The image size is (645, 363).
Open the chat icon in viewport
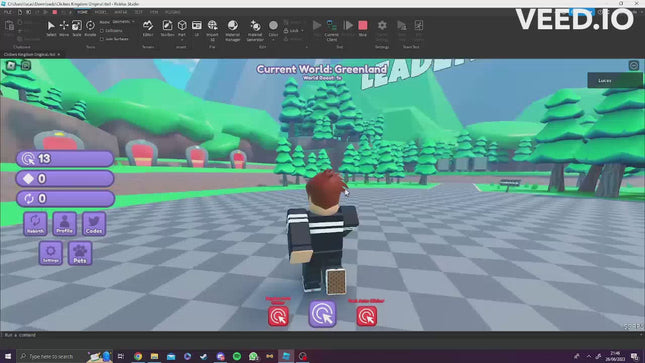click(x=26, y=65)
